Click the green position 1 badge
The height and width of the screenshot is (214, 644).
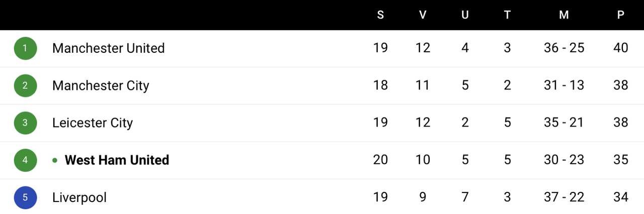pos(25,49)
